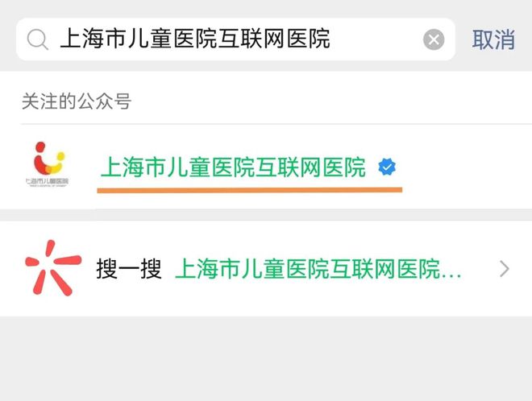The image size is (532, 401).
Task: Click the ellipsis ending the 搜一搜 query text
Action: (x=451, y=275)
